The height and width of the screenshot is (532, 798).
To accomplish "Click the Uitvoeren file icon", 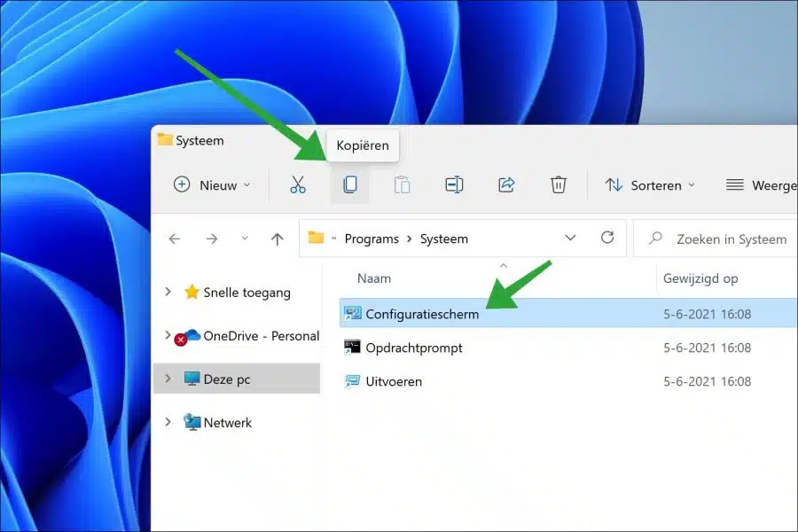I will 352,381.
